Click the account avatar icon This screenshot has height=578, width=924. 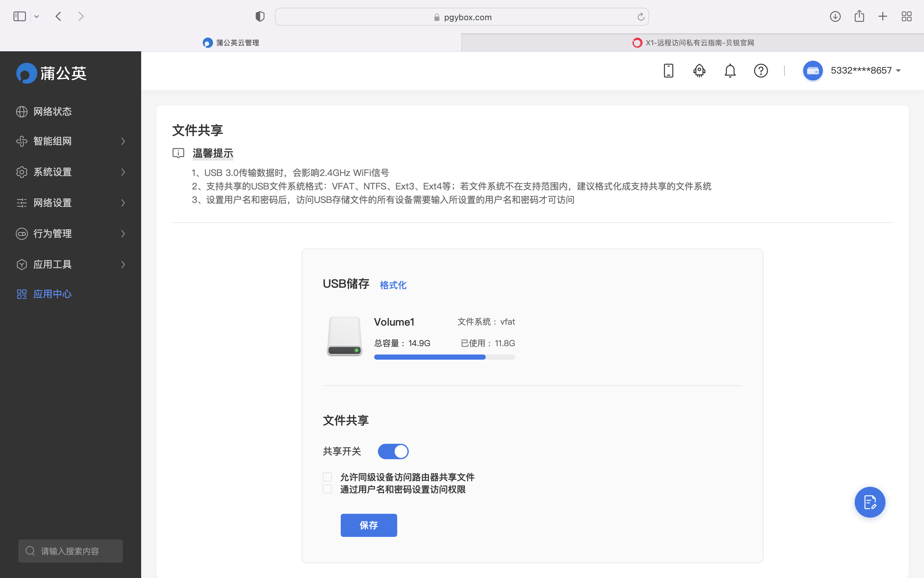[813, 71]
